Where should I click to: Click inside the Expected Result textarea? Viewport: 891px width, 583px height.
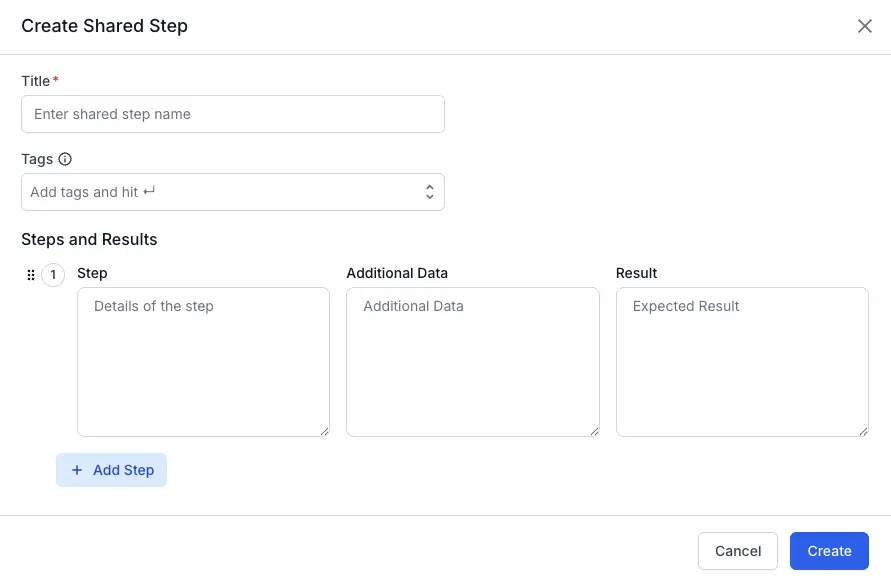(x=742, y=360)
